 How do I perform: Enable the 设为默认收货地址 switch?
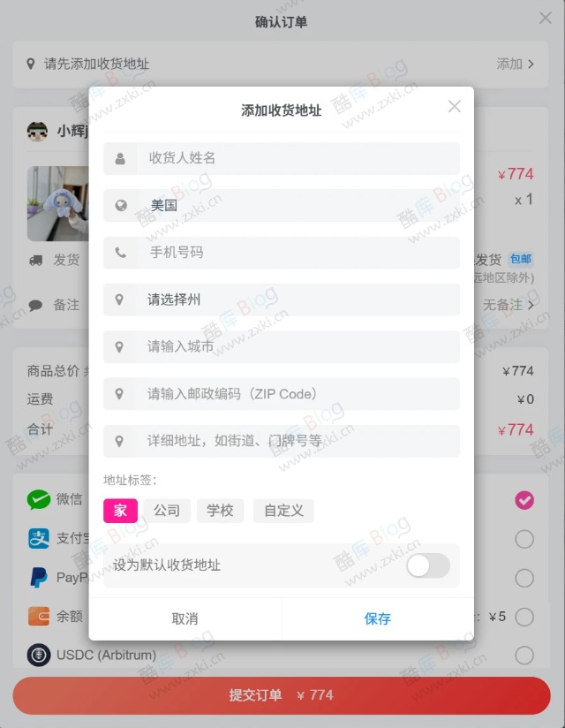pos(427,566)
